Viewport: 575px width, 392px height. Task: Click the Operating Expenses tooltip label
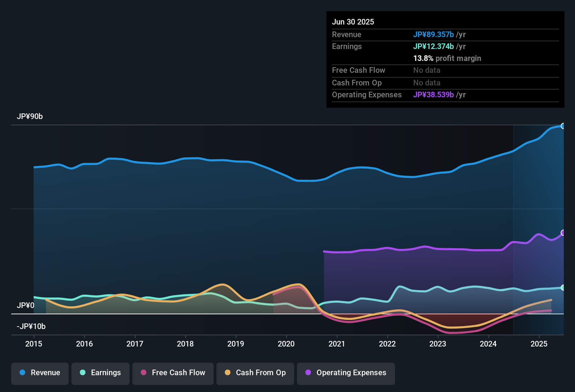(x=367, y=95)
